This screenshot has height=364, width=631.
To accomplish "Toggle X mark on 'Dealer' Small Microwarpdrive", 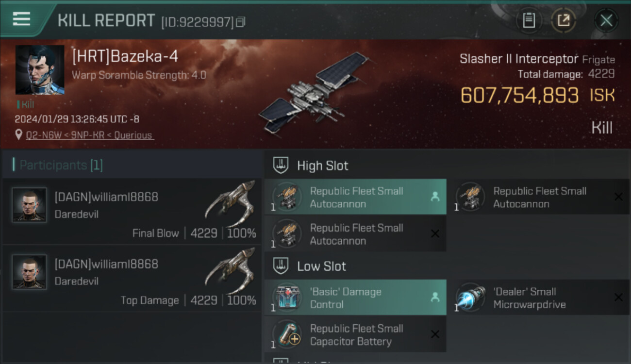I will click(x=618, y=297).
